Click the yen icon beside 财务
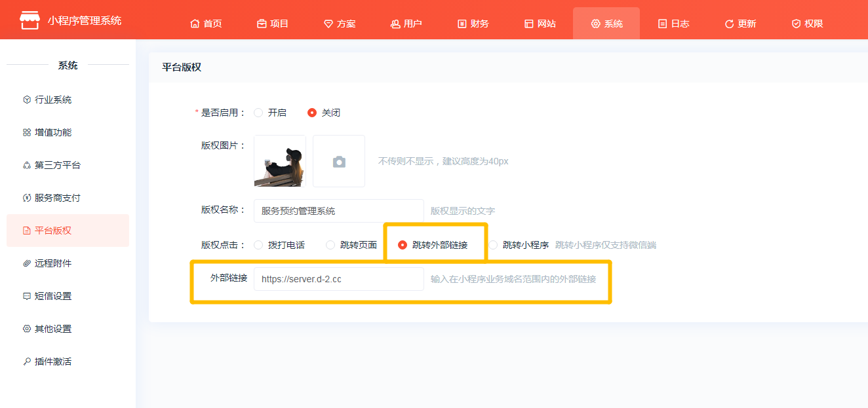This screenshot has width=868, height=408. point(462,24)
